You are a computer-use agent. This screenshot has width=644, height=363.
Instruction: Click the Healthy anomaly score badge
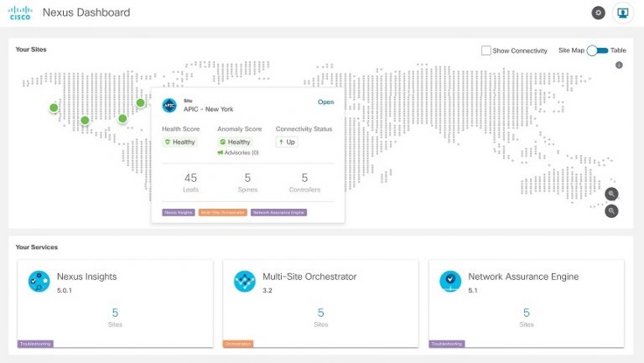[x=235, y=142]
